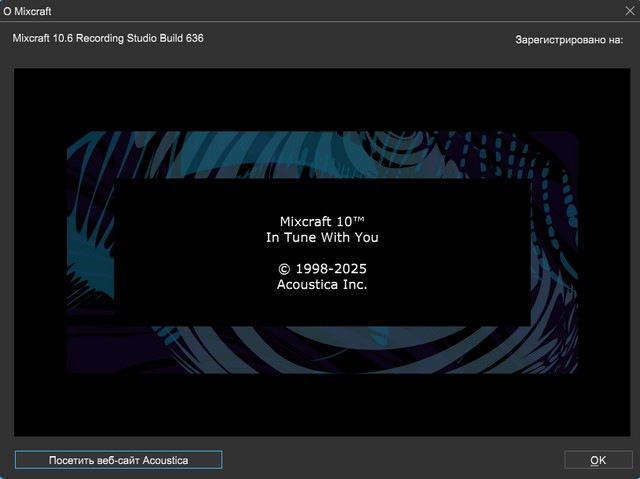Click the О Mixcraft title bar text

[28, 11]
